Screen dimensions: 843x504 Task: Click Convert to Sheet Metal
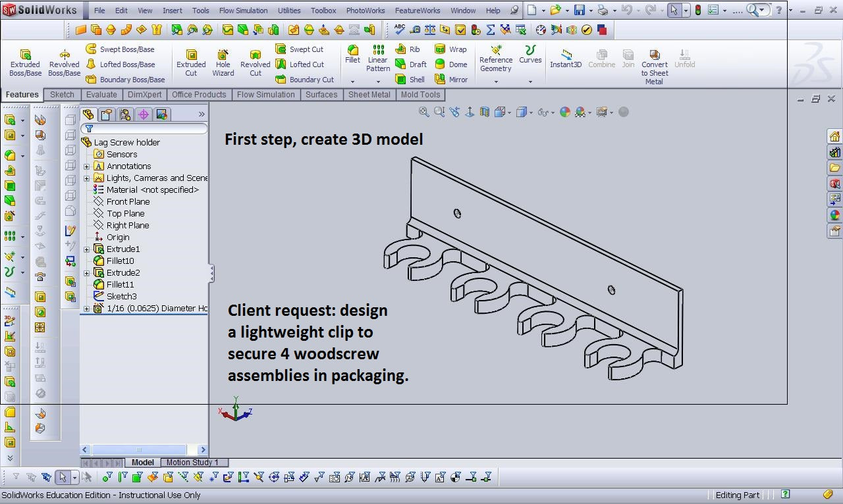coord(654,63)
